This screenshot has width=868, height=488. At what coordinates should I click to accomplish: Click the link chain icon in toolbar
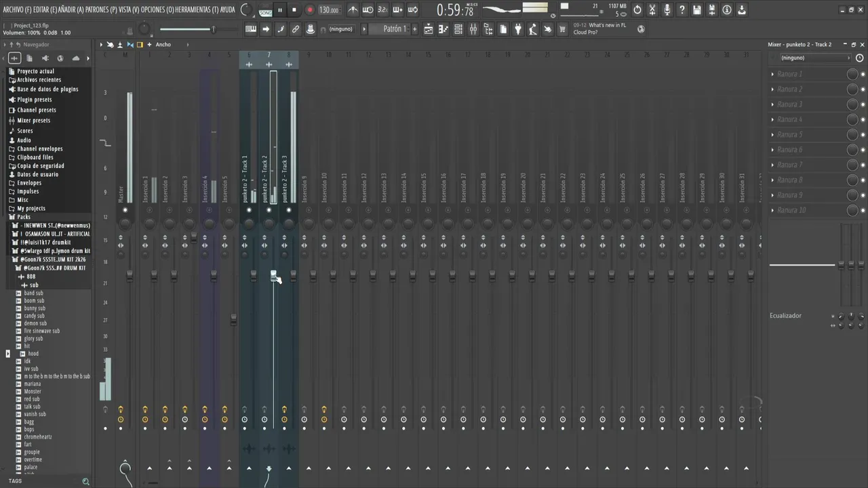pos(296,29)
